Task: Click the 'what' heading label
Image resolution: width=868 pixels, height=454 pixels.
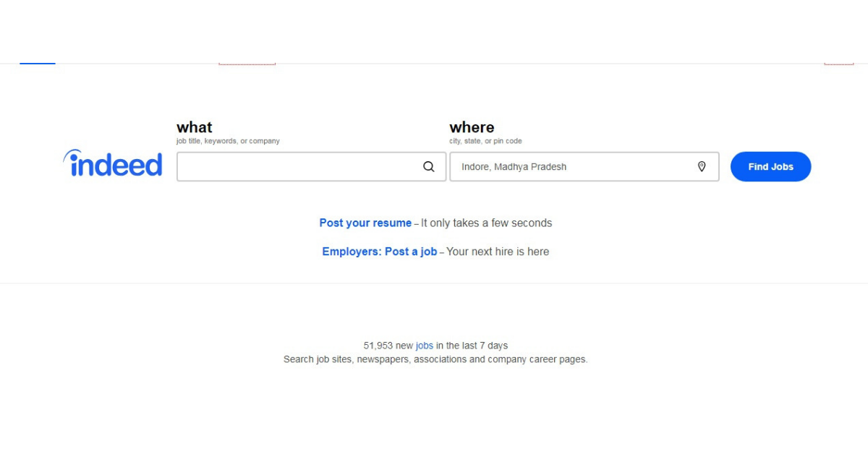Action: coord(195,127)
